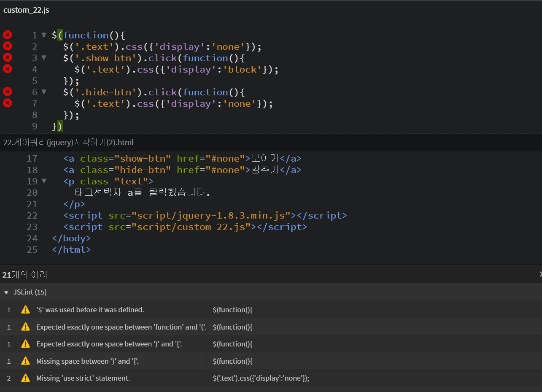Click line number 25 in the HTML editor

coord(32,250)
